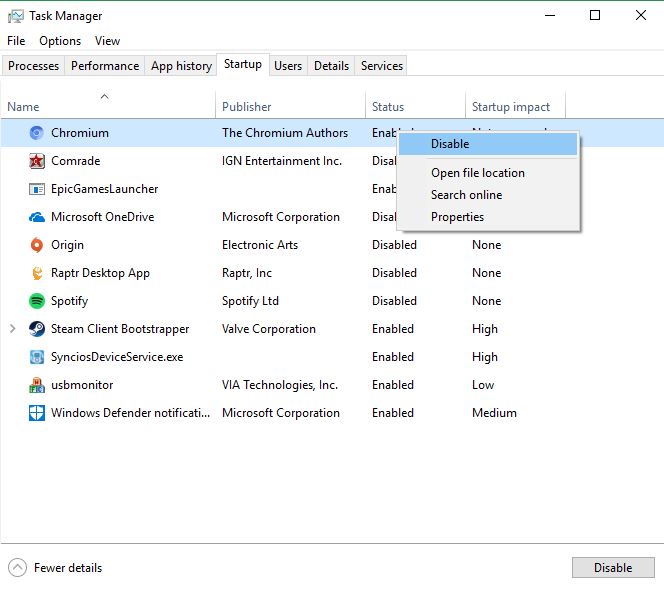Sort by the Name column header
The width and height of the screenshot is (664, 591).
pyautogui.click(x=24, y=107)
